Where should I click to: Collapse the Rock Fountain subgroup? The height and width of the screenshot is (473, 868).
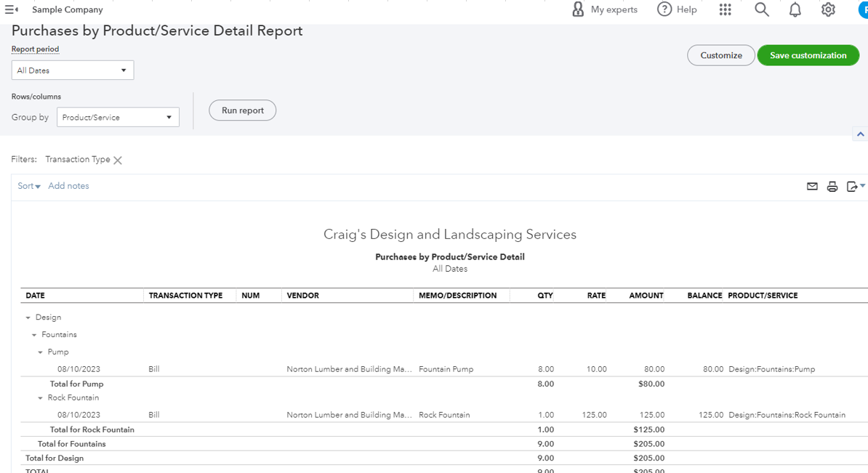pyautogui.click(x=41, y=398)
